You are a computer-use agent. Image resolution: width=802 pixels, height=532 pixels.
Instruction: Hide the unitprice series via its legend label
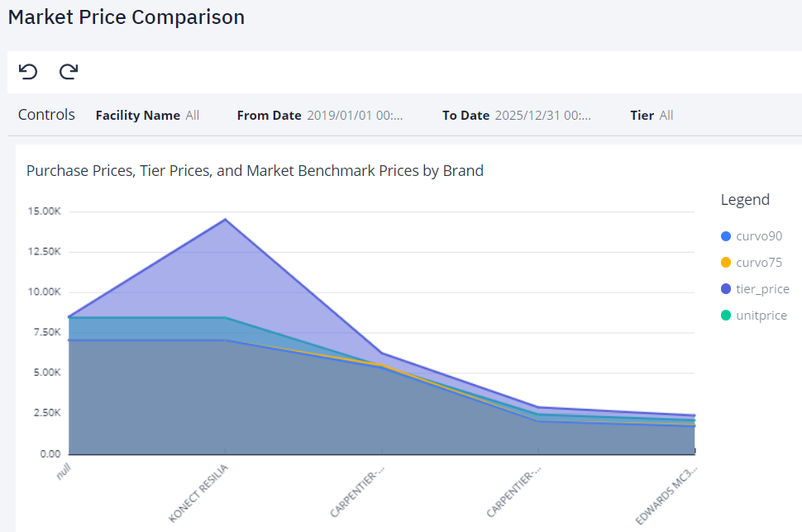pos(761,315)
